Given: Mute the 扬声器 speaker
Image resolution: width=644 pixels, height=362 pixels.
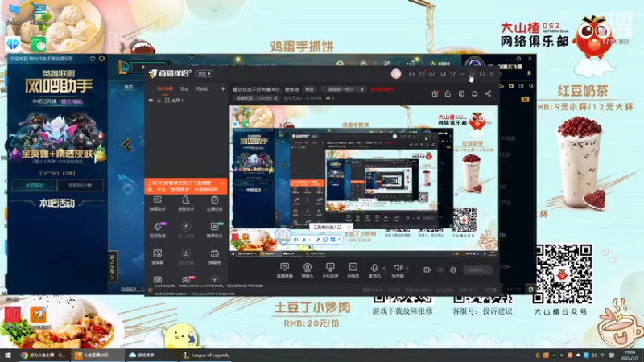Looking at the screenshot, I should pyautogui.click(x=397, y=270).
